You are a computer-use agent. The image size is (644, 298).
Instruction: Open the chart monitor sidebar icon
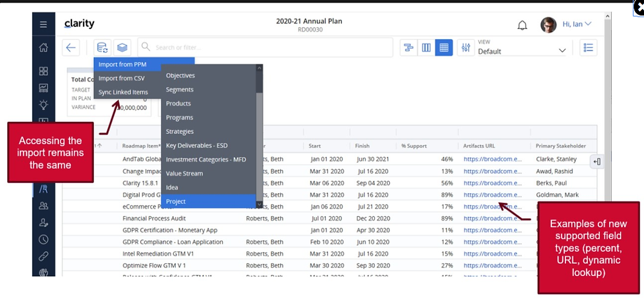pos(43,88)
